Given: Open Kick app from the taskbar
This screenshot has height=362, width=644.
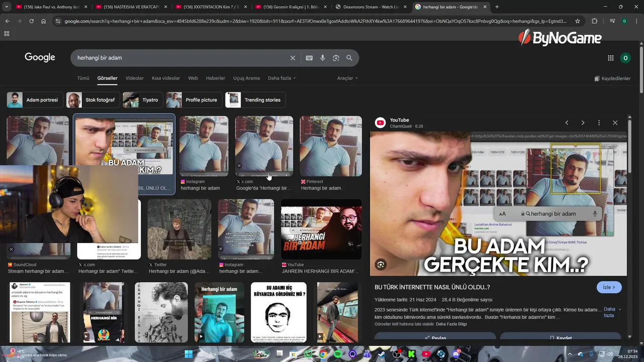Looking at the screenshot, I should click(412, 354).
